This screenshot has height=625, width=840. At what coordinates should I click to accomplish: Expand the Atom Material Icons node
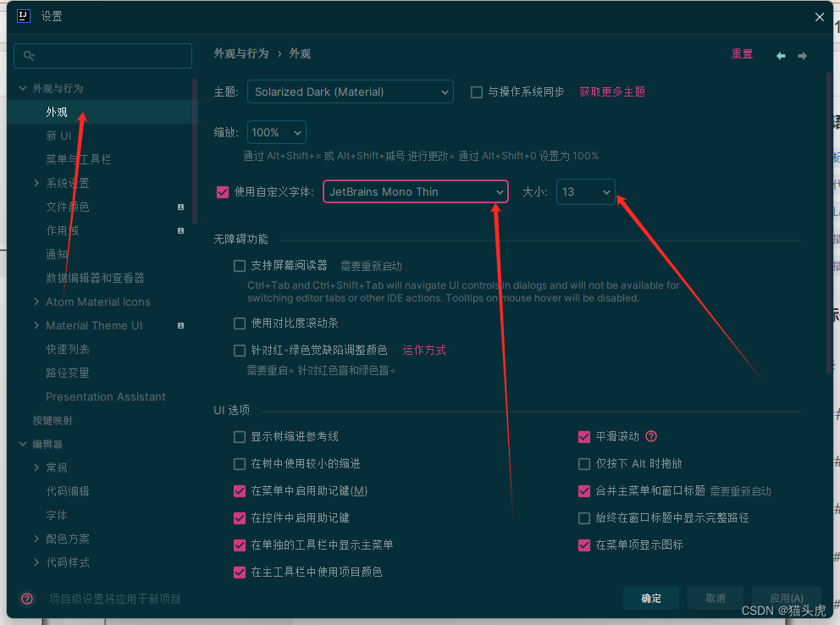36,301
